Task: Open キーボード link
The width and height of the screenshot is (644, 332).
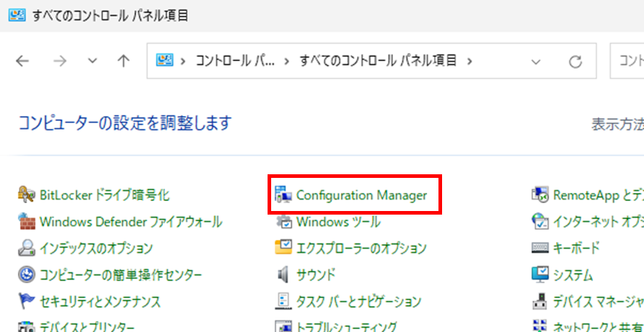Action: pyautogui.click(x=577, y=248)
